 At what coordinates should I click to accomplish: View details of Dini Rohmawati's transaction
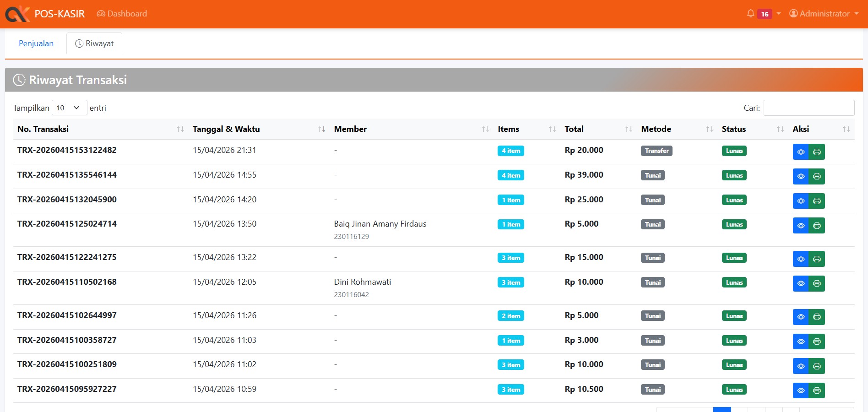click(801, 283)
